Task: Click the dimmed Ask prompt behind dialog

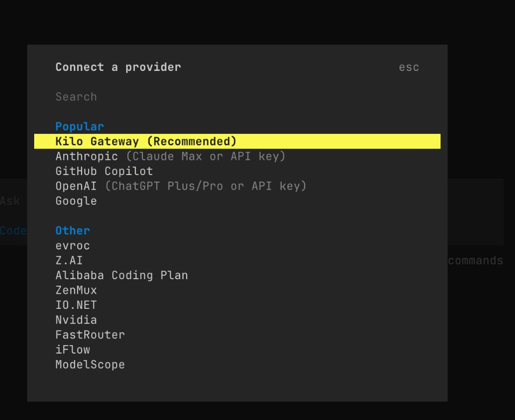Action: (10, 201)
